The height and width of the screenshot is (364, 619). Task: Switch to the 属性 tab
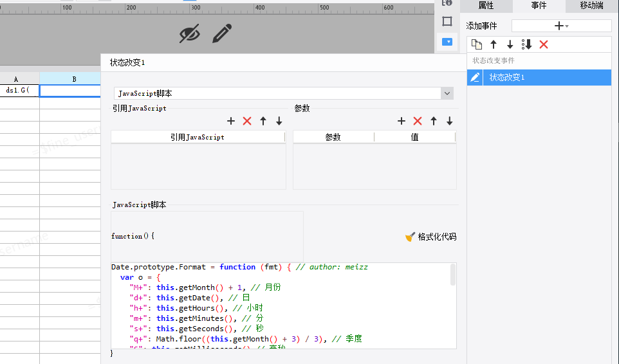[486, 6]
